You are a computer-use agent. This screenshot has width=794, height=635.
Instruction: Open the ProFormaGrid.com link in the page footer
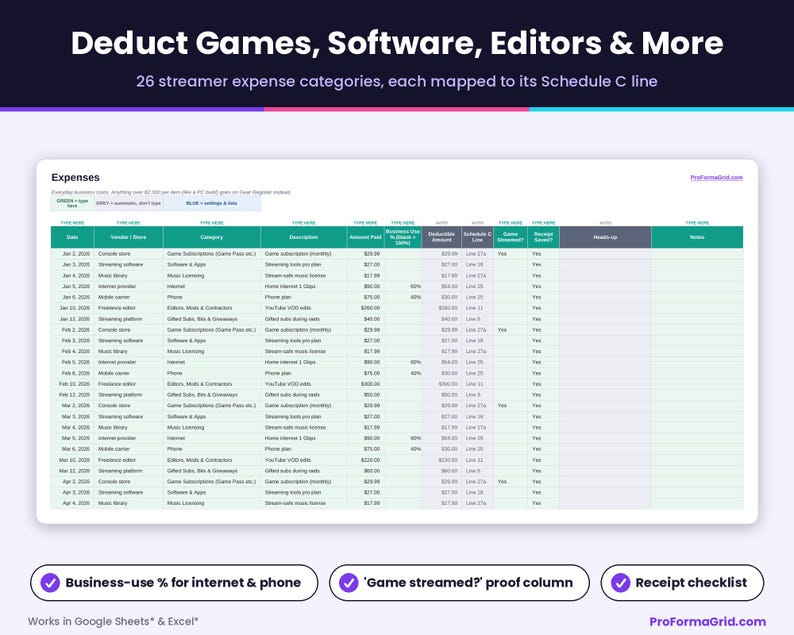pos(707,621)
